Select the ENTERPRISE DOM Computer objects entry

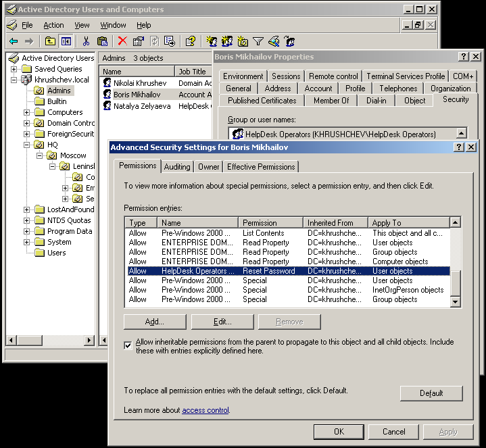coord(289,262)
